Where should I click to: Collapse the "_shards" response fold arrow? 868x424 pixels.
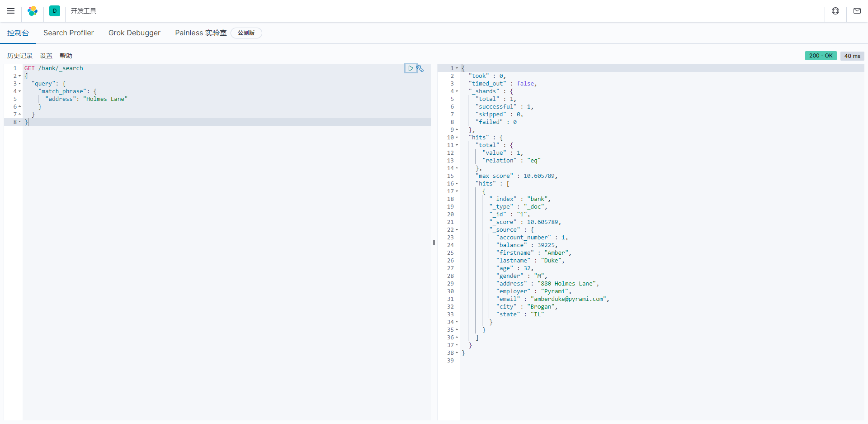point(457,91)
